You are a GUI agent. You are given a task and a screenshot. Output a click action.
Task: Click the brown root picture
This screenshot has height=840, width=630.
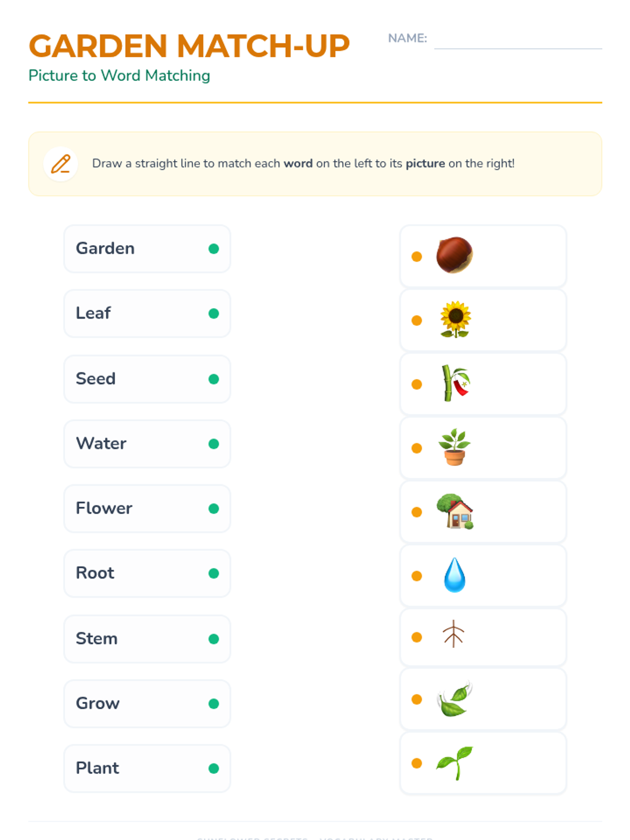pos(453,634)
